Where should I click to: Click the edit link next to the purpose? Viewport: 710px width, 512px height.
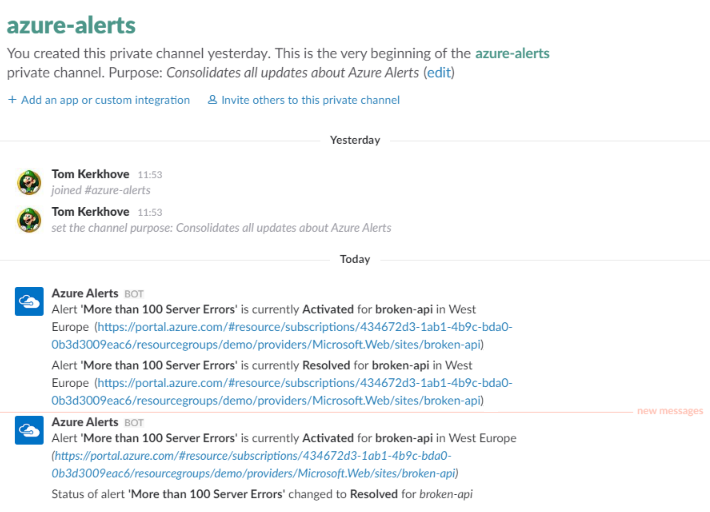tap(439, 72)
